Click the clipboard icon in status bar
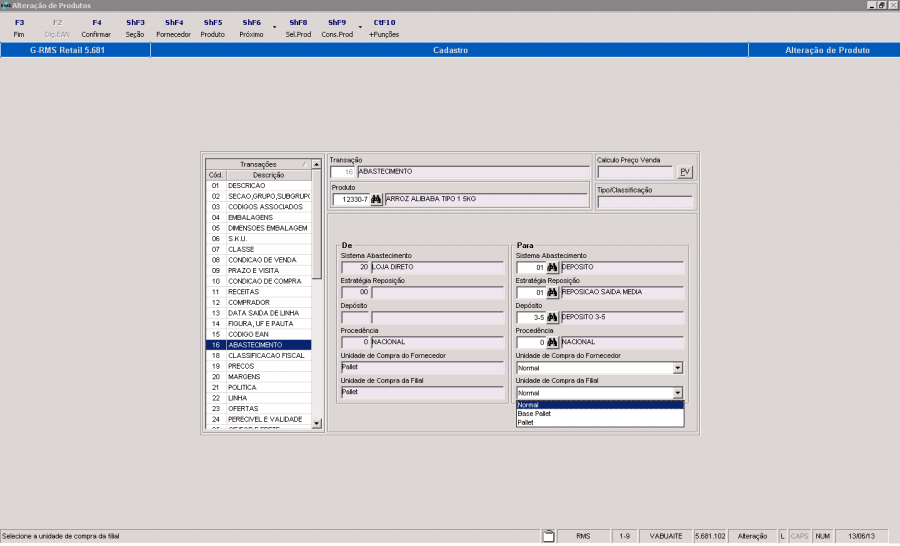900x546 pixels. 547,537
